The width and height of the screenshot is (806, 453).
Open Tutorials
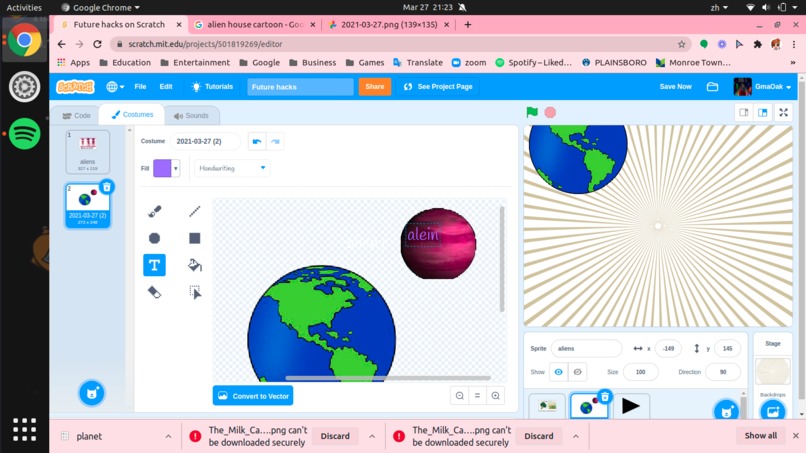tap(213, 87)
